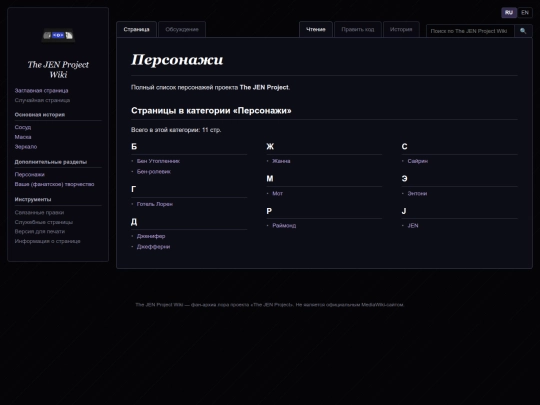540x405 pixels.
Task: Switch language to RU
Action: (509, 13)
